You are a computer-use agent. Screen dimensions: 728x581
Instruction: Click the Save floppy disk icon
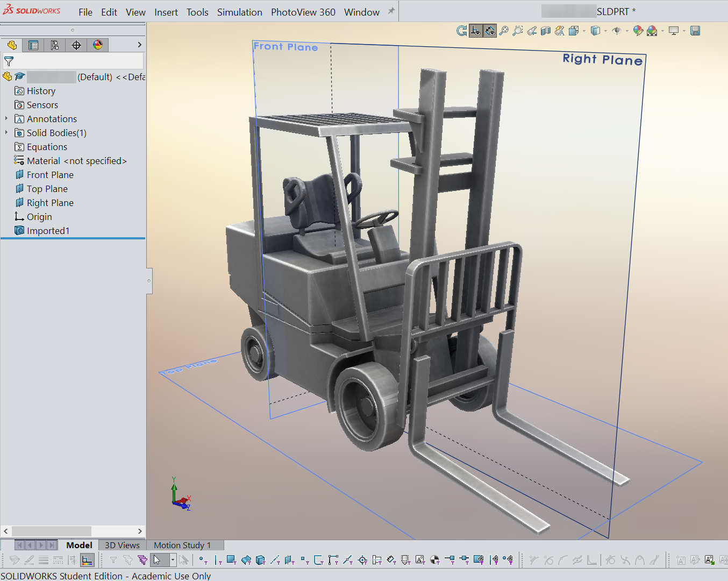pyautogui.click(x=695, y=31)
